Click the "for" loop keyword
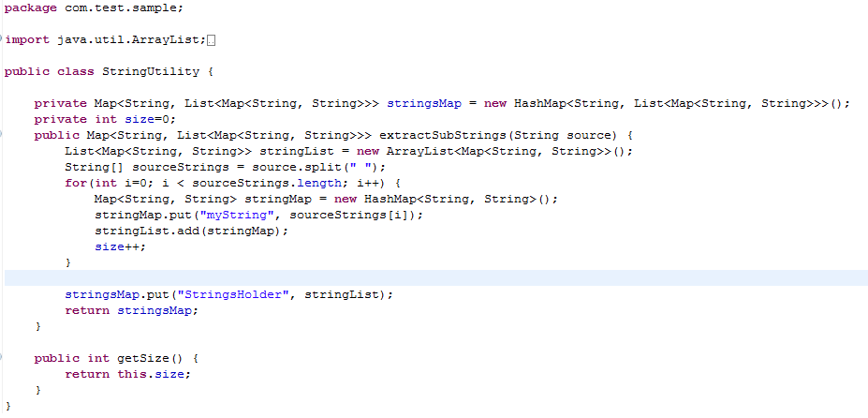This screenshot has width=868, height=418. [x=76, y=183]
